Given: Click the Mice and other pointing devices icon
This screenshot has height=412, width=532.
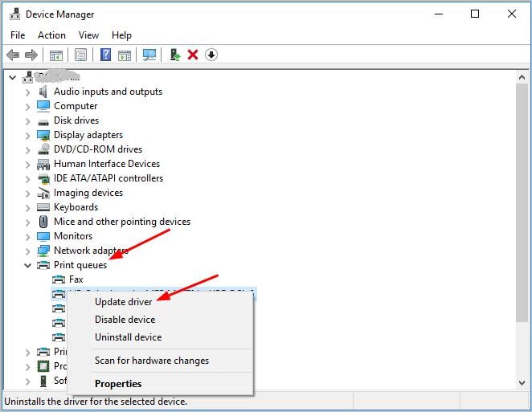Looking at the screenshot, I should pyautogui.click(x=43, y=222).
